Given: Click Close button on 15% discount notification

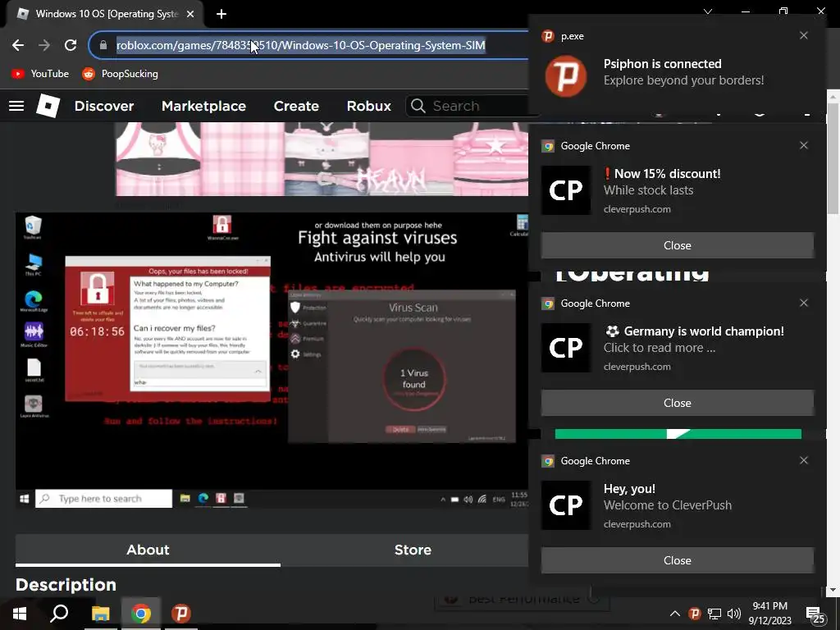Looking at the screenshot, I should coord(677,245).
